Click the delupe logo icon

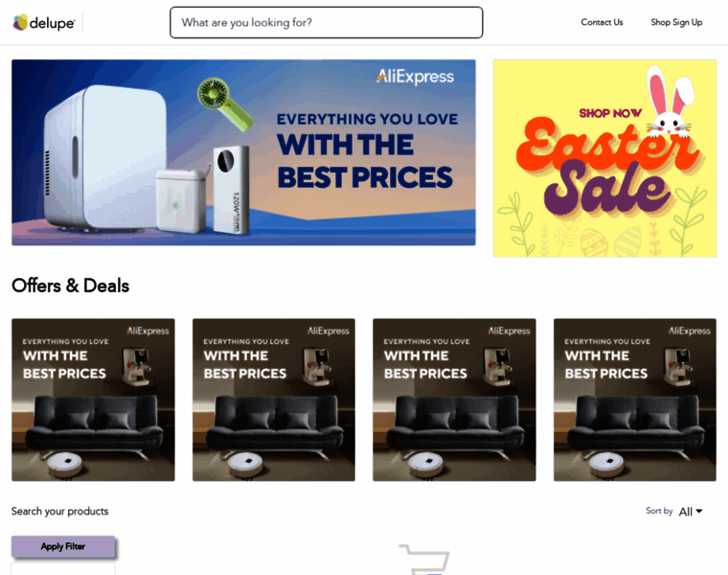20,22
